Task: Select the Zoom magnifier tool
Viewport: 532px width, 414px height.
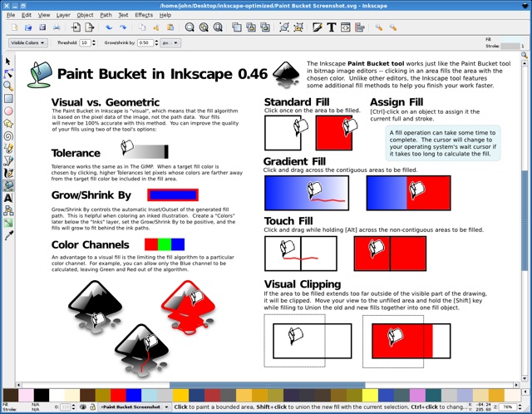Action: (8, 86)
